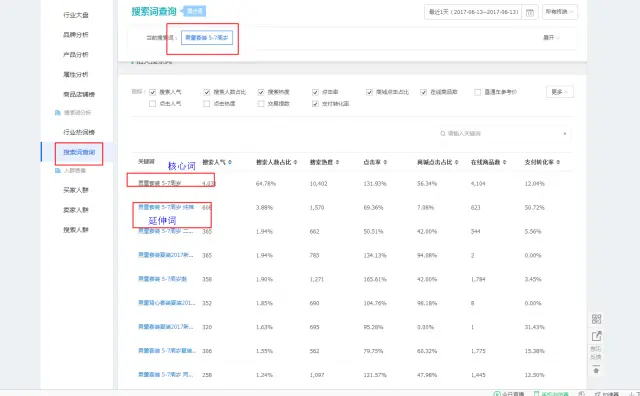Screen dimensions: 640x396
Task: Click the 人群画像 section folder icon
Action: coord(58,171)
